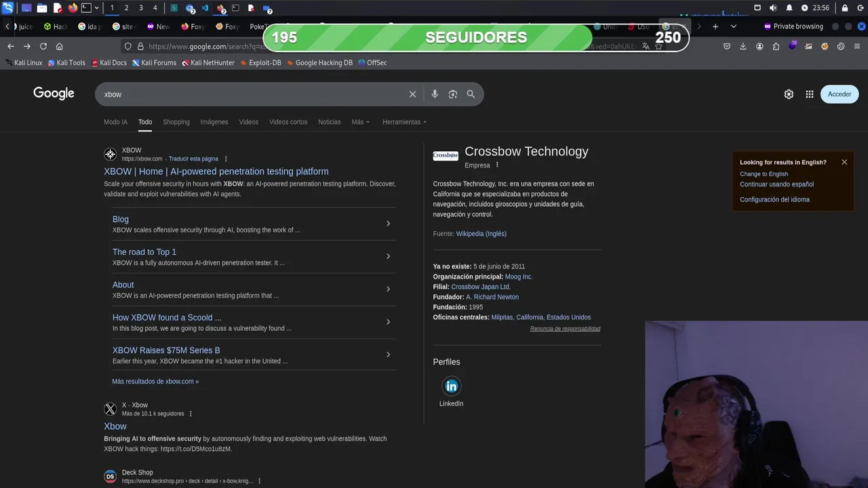Expand The road to Top 1 chevron
868x488 pixels.
coord(388,256)
